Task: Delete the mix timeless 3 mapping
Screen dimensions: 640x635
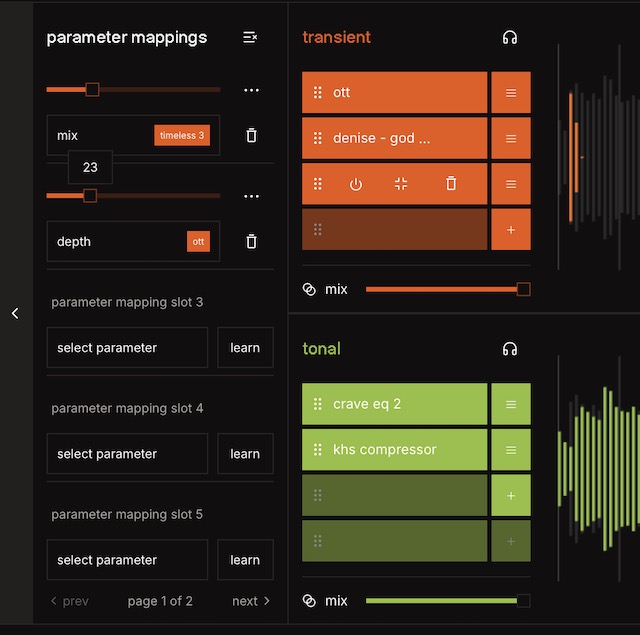Action: [x=251, y=135]
